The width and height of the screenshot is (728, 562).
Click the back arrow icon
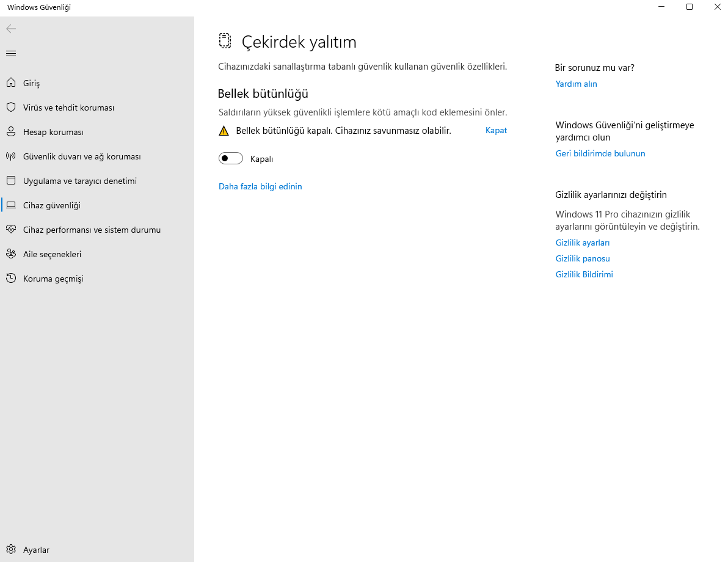click(x=11, y=29)
